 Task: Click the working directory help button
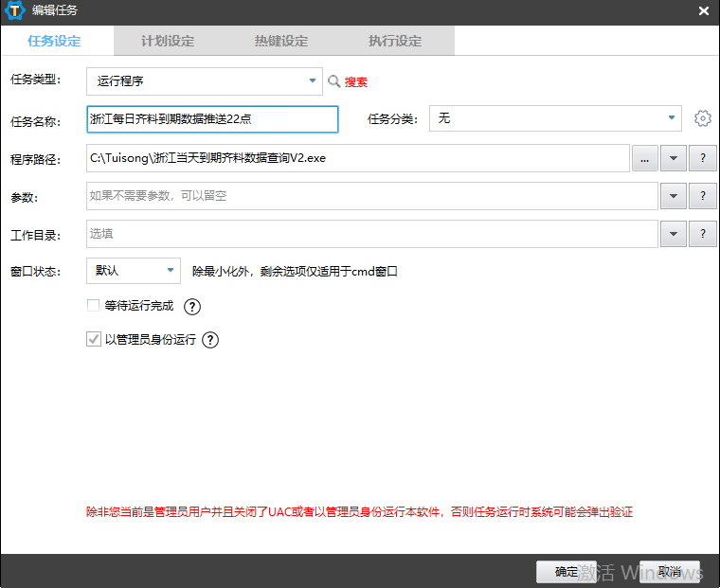[x=702, y=234]
